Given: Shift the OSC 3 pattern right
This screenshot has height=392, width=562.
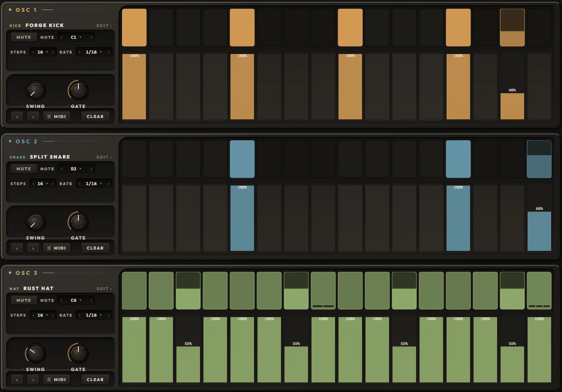Looking at the screenshot, I should click(x=33, y=379).
